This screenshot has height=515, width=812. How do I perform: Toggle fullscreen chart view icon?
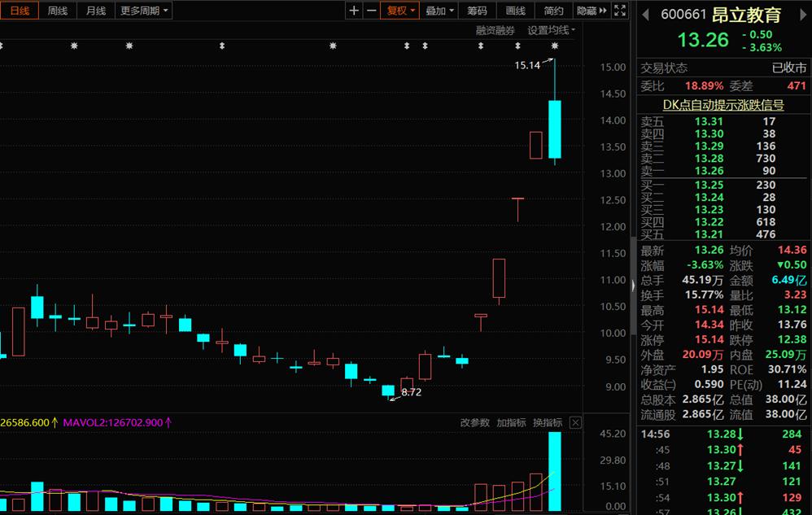[x=620, y=11]
